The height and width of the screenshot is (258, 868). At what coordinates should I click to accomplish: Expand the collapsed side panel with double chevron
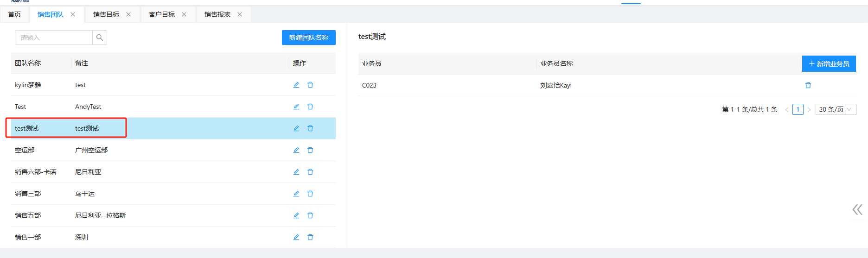point(857,209)
